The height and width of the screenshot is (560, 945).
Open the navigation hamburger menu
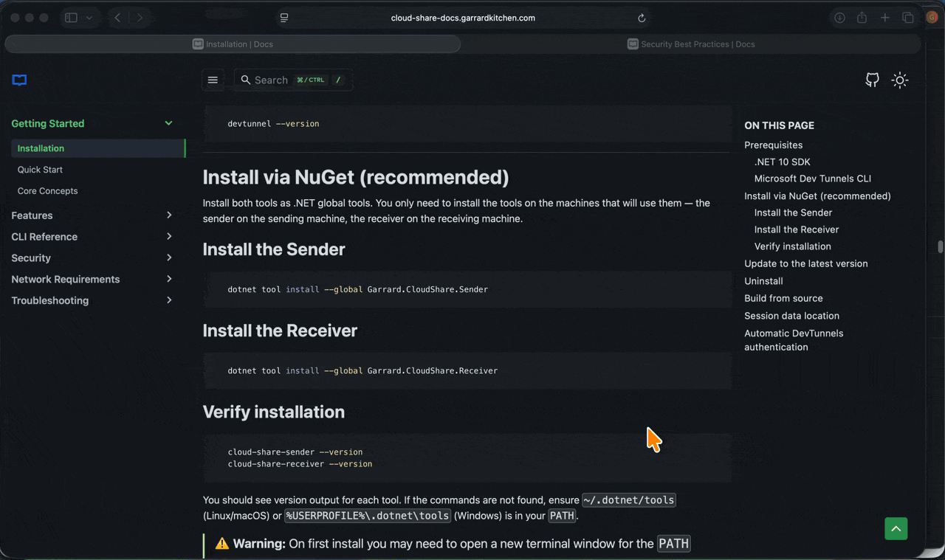pyautogui.click(x=213, y=80)
